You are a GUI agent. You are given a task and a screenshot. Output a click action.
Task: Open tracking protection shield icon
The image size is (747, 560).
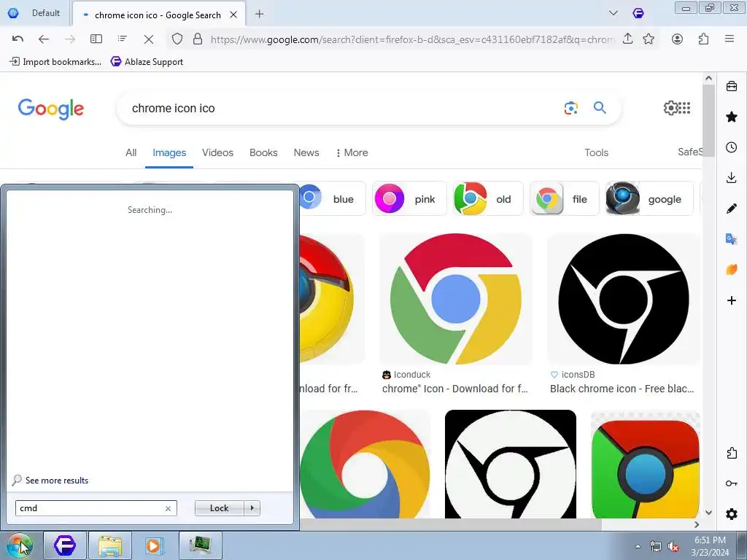[177, 39]
